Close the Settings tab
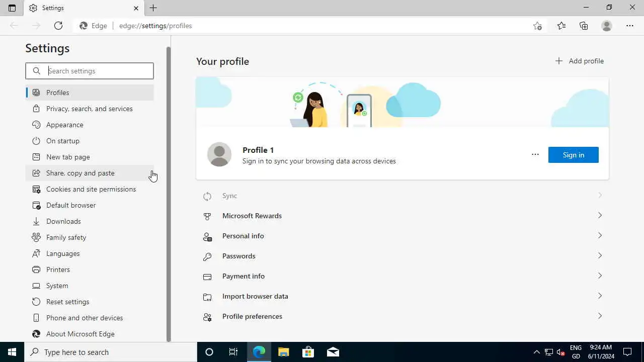 [x=136, y=8]
